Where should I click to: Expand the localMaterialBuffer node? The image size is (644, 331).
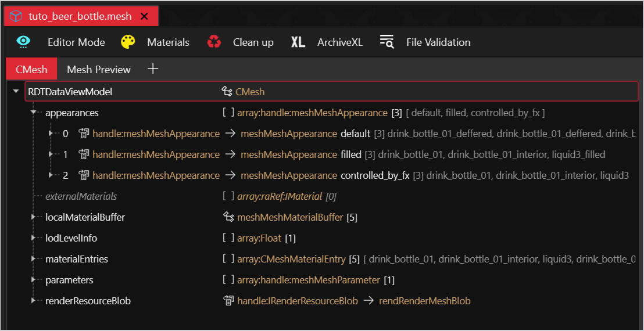click(x=34, y=217)
